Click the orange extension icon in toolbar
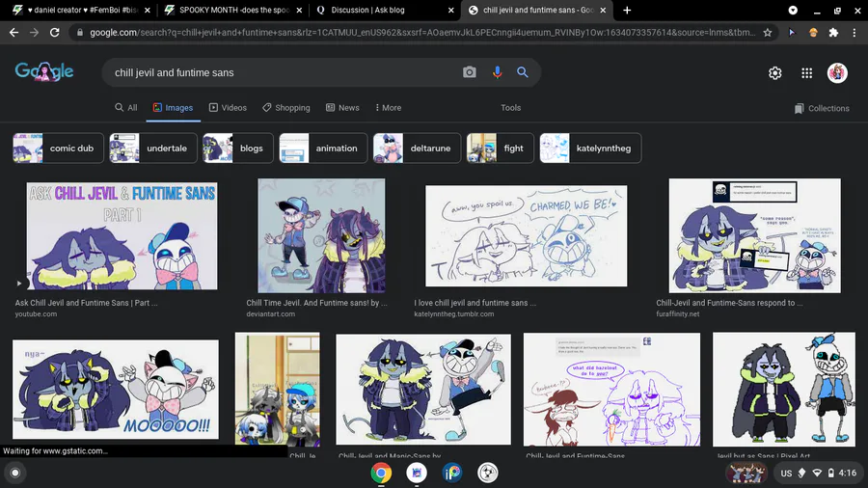Screen dimensions: 868x488 tap(813, 33)
